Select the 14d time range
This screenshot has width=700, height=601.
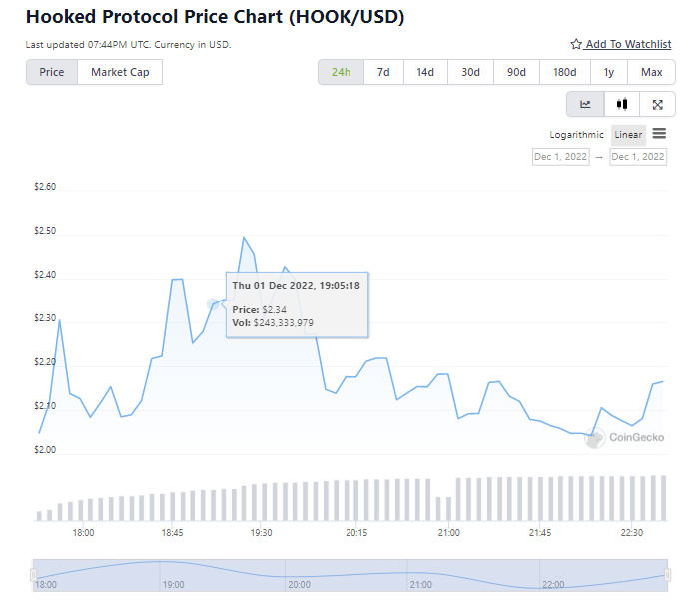click(425, 72)
